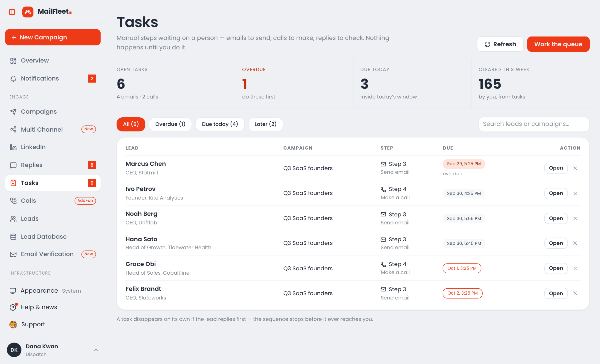The width and height of the screenshot is (600, 364).
Task: Dismiss Ivo Petrov's task
Action: point(575,194)
